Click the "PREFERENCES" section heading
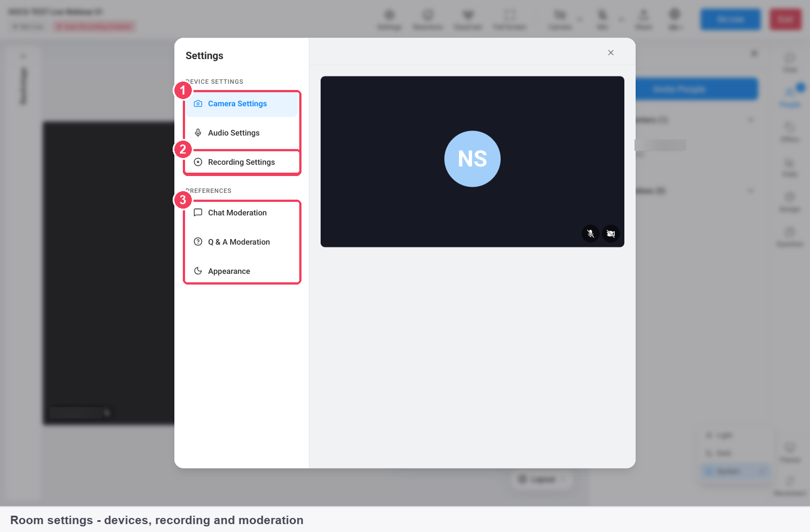The height and width of the screenshot is (532, 810). 209,191
